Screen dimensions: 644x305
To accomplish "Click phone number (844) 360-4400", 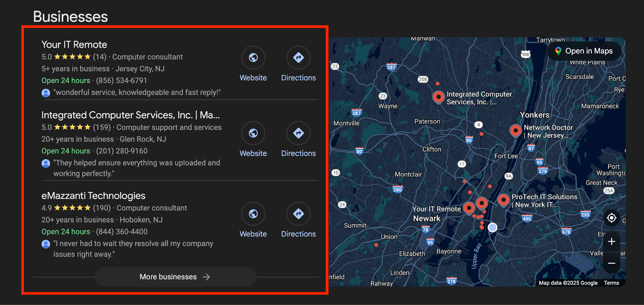I will tap(122, 231).
